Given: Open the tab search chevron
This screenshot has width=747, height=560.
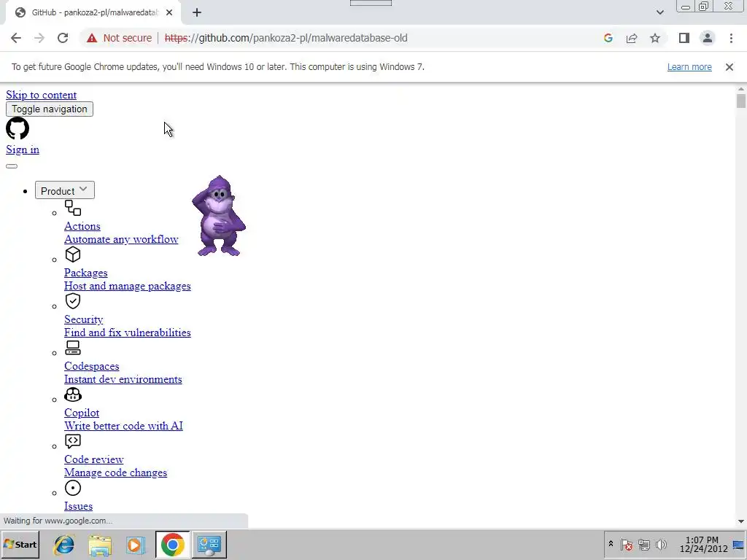Looking at the screenshot, I should coord(659,12).
